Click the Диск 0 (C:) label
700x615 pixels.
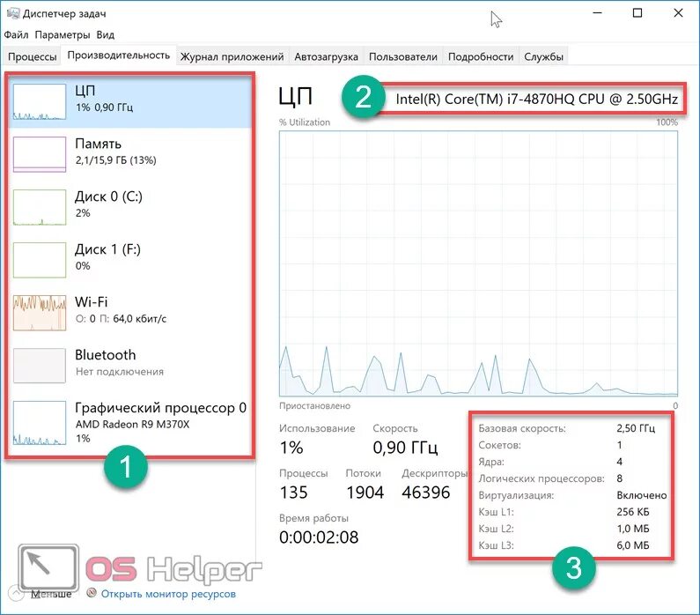pyautogui.click(x=108, y=196)
